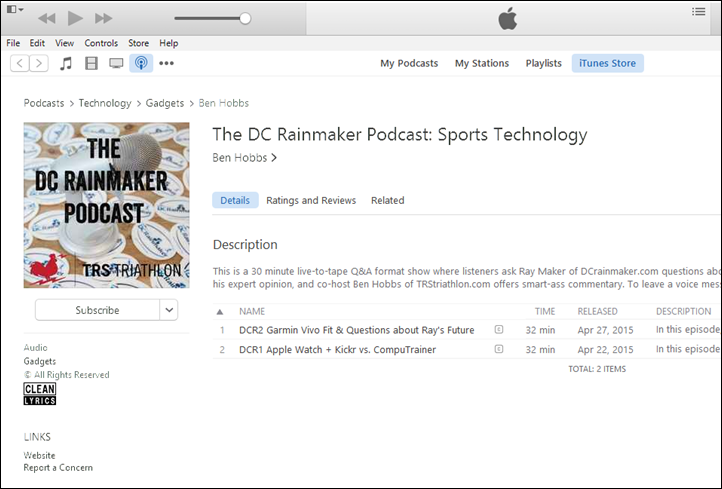Open the Related tab
The image size is (722, 489).
click(388, 200)
